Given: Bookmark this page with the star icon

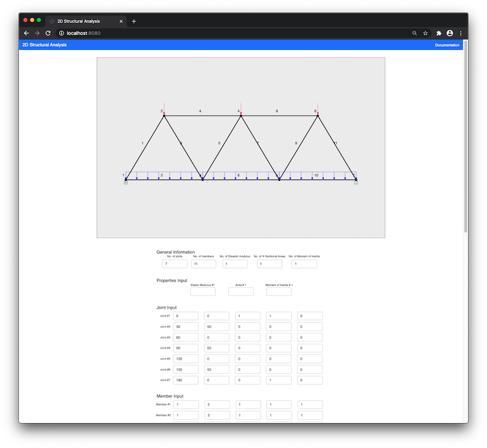Looking at the screenshot, I should (x=426, y=33).
